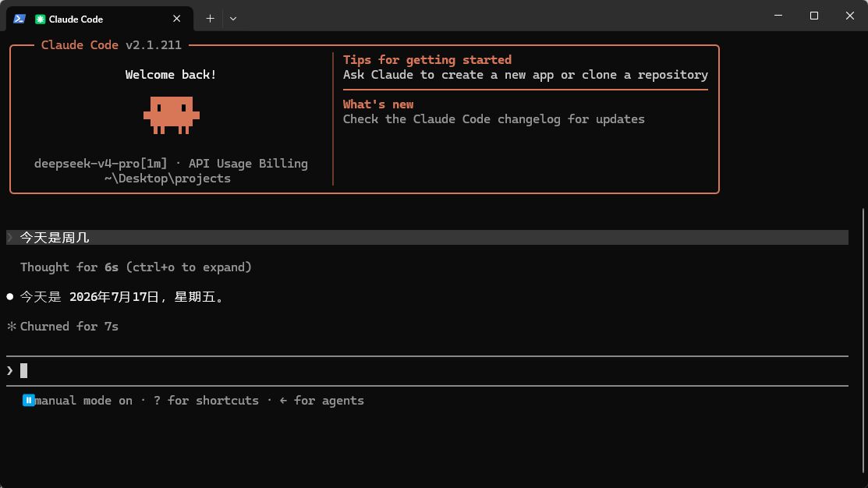Click 'manual mode on' status text
The width and height of the screenshot is (868, 488).
pos(83,401)
